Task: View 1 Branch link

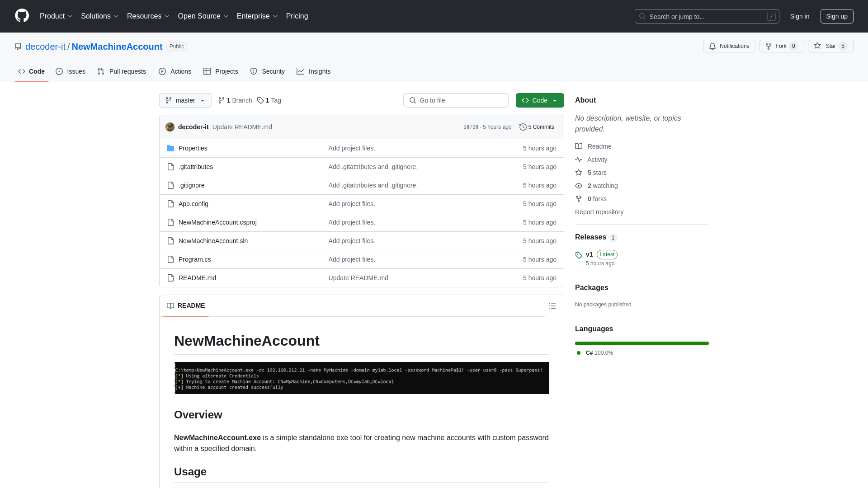Action: coord(235,100)
